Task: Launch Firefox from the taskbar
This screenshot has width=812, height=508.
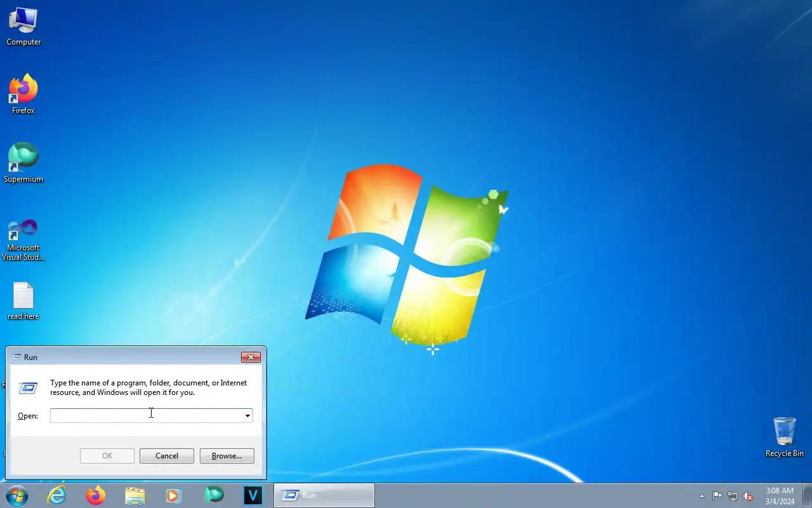Action: [96, 495]
